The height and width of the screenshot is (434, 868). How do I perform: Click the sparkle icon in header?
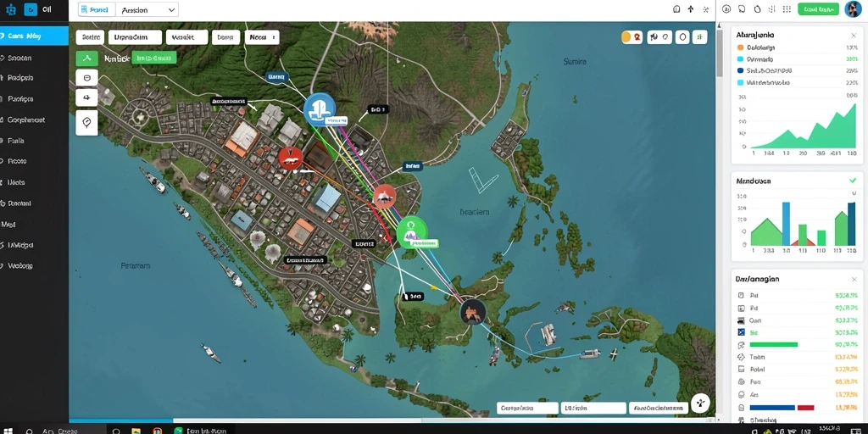click(x=706, y=9)
